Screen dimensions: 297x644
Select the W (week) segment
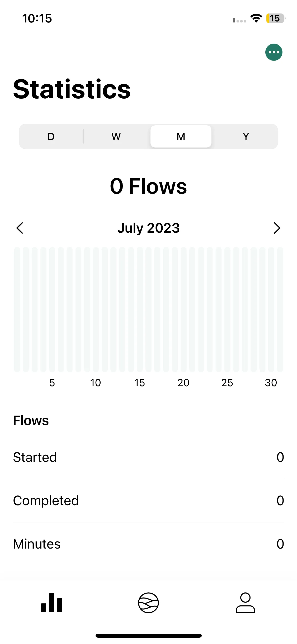(116, 136)
